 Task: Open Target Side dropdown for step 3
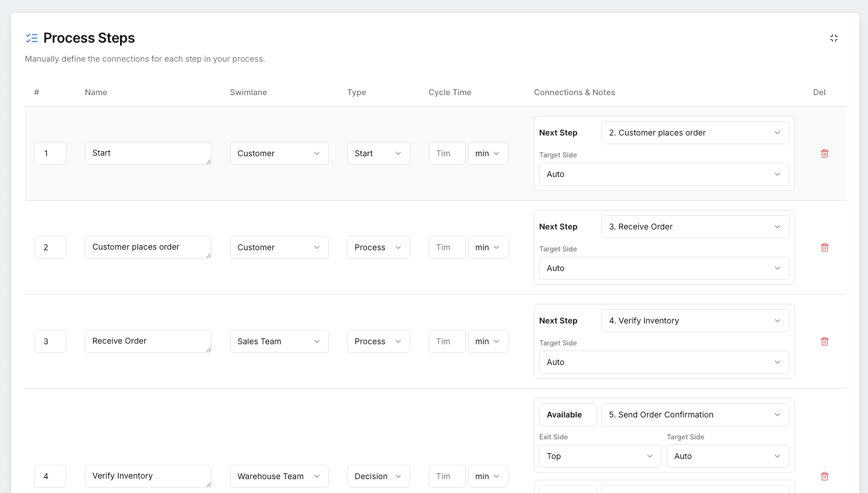pyautogui.click(x=664, y=362)
